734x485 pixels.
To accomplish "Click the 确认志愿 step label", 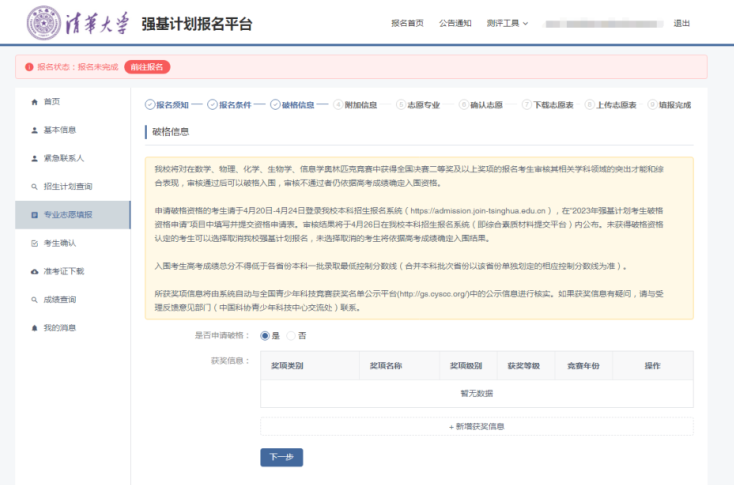I will tap(486, 105).
